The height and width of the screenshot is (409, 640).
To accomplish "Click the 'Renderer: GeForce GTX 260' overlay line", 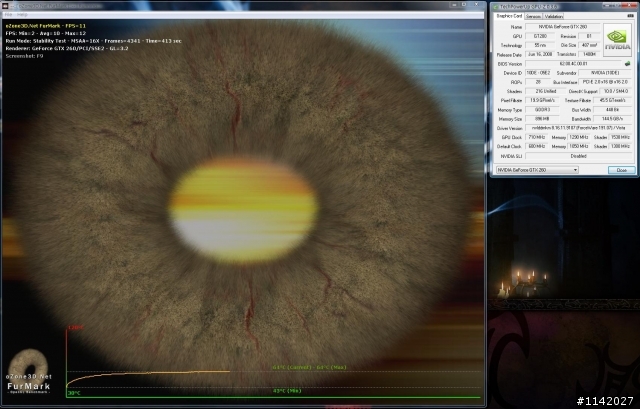I will coord(67,48).
